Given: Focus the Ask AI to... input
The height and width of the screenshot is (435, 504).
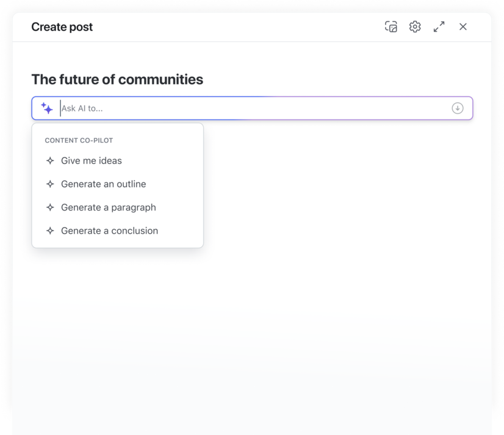Looking at the screenshot, I should coord(254,109).
